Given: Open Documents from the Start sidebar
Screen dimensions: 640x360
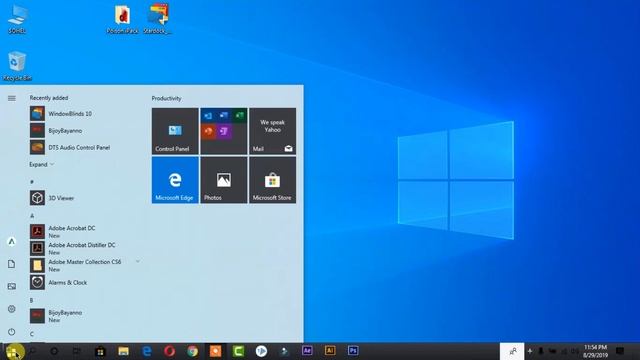Looking at the screenshot, I should (x=12, y=264).
